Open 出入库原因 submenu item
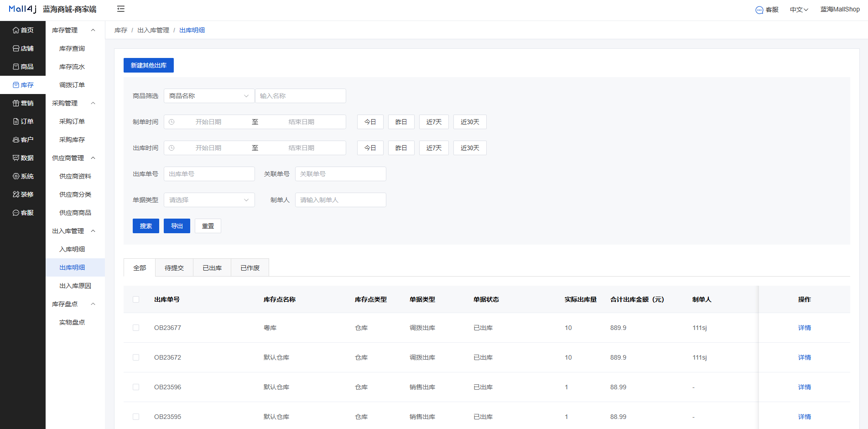The image size is (868, 429). (x=75, y=286)
